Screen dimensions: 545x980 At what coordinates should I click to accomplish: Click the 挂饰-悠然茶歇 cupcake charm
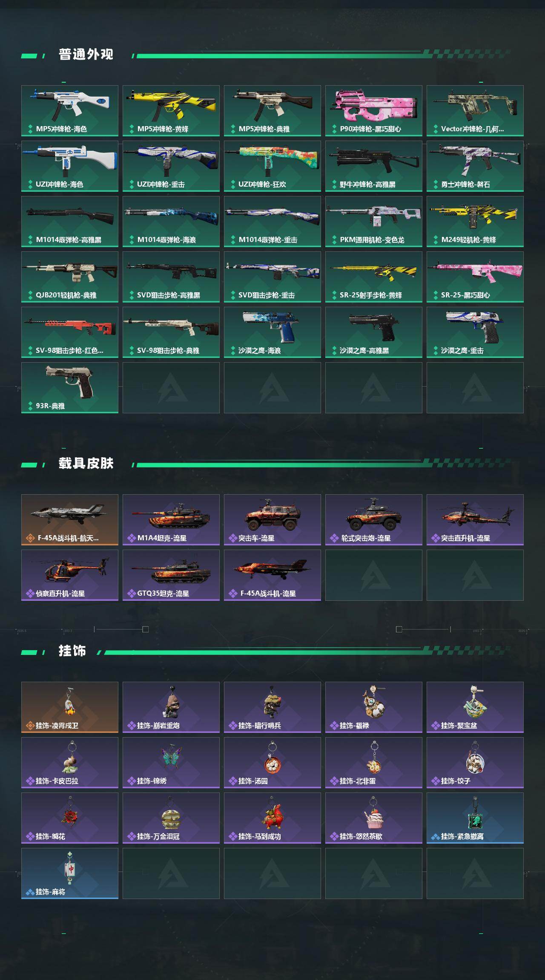click(x=374, y=818)
